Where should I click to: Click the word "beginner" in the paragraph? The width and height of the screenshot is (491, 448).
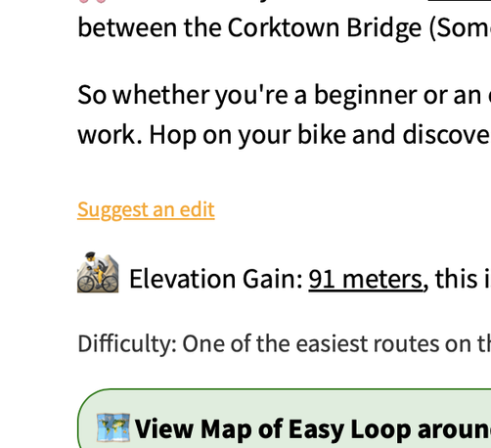tap(365, 96)
